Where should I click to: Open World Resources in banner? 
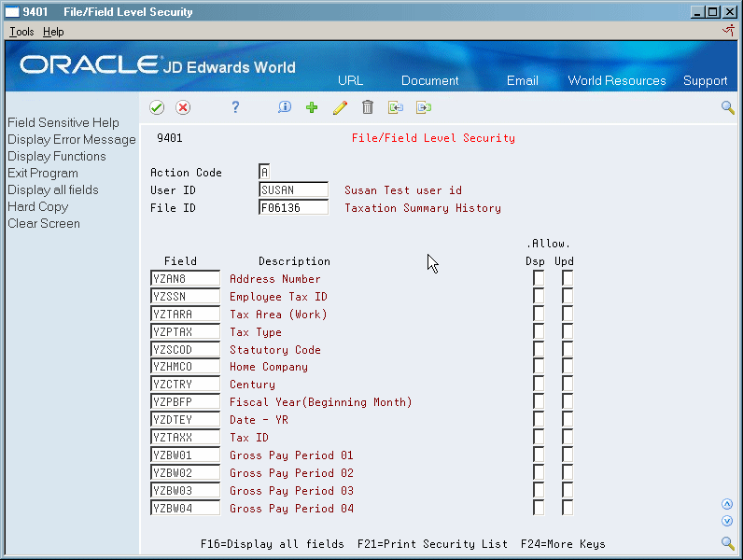(617, 80)
